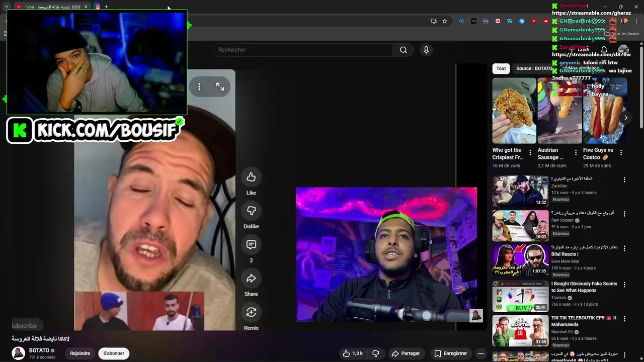Open options for the Raw Soueelt video
The height and width of the screenshot is (362, 644).
point(624,214)
